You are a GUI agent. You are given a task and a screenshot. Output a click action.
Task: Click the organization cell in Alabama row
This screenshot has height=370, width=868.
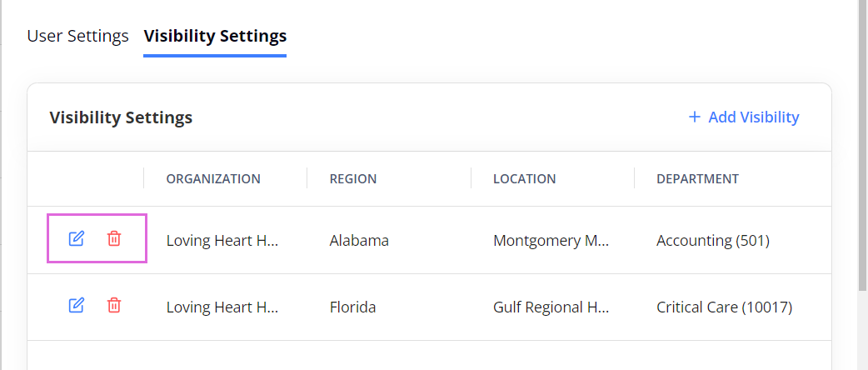[222, 240]
